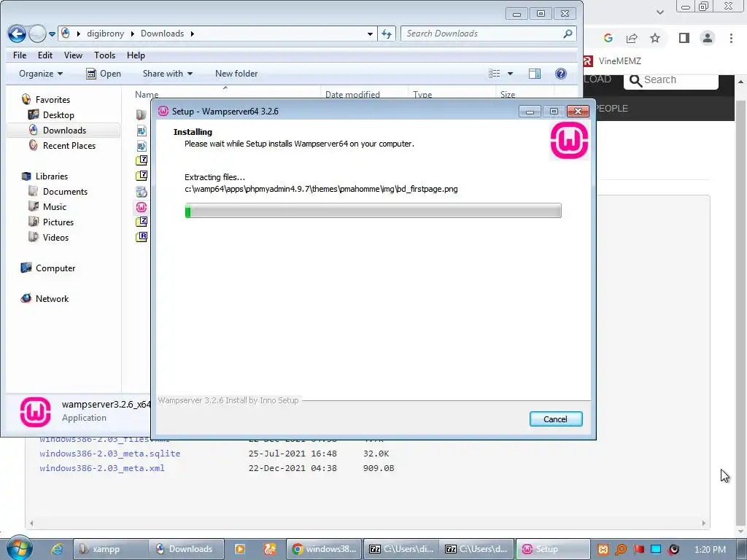The image size is (747, 560).
Task: Click the orange XAMPP tray icon
Action: 603,550
